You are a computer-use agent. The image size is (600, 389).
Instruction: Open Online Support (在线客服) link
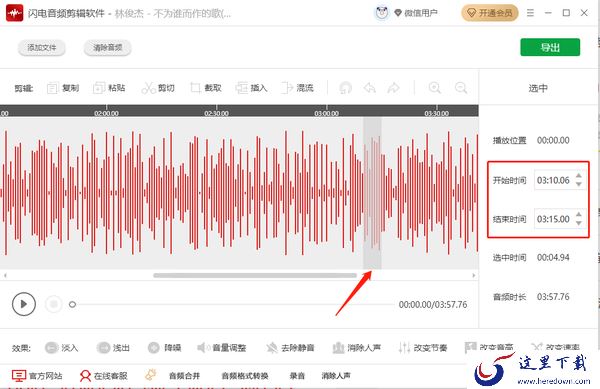tap(104, 376)
